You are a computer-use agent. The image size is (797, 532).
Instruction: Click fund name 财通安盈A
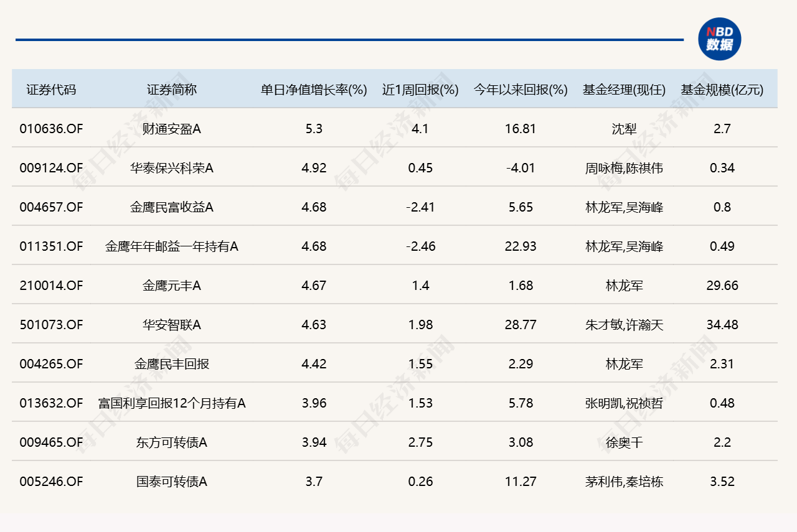pos(172,129)
